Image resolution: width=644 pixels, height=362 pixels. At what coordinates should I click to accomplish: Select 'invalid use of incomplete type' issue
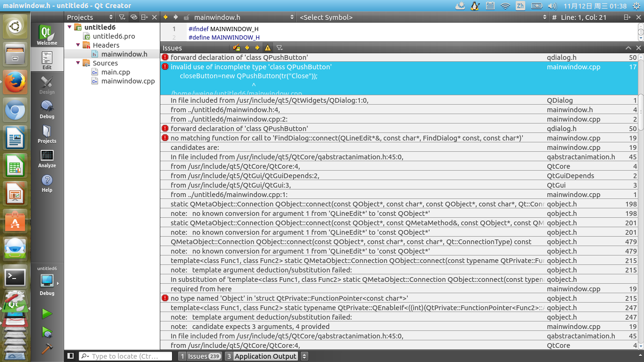coord(399,79)
